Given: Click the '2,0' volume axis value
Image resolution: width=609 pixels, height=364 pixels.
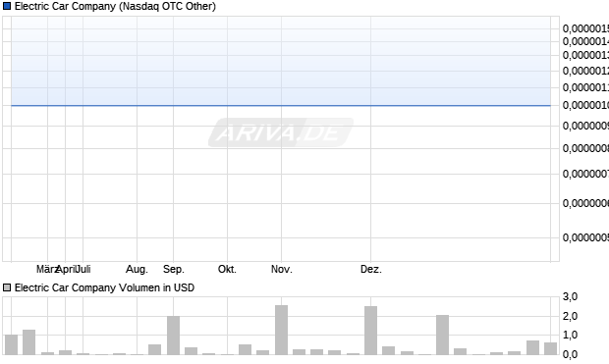Looking at the screenshot, I should click(x=570, y=316).
